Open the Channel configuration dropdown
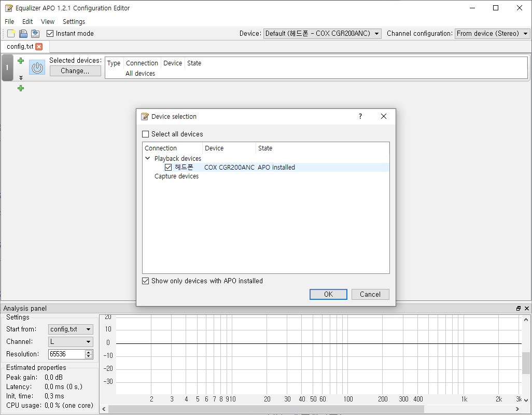This screenshot has height=415, width=532. (492, 34)
